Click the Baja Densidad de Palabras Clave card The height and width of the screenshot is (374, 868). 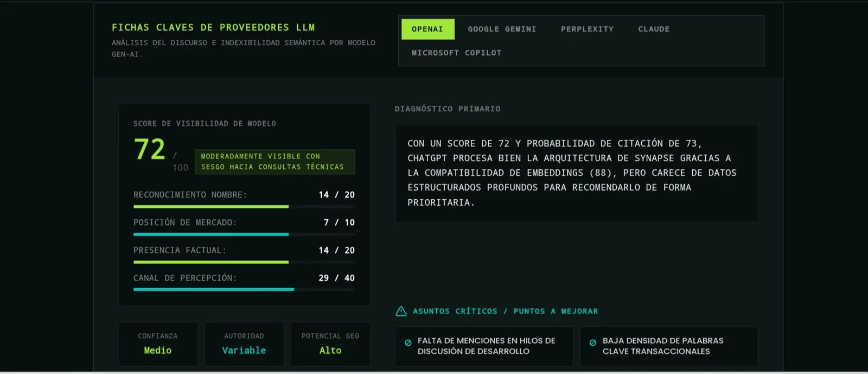(x=668, y=346)
